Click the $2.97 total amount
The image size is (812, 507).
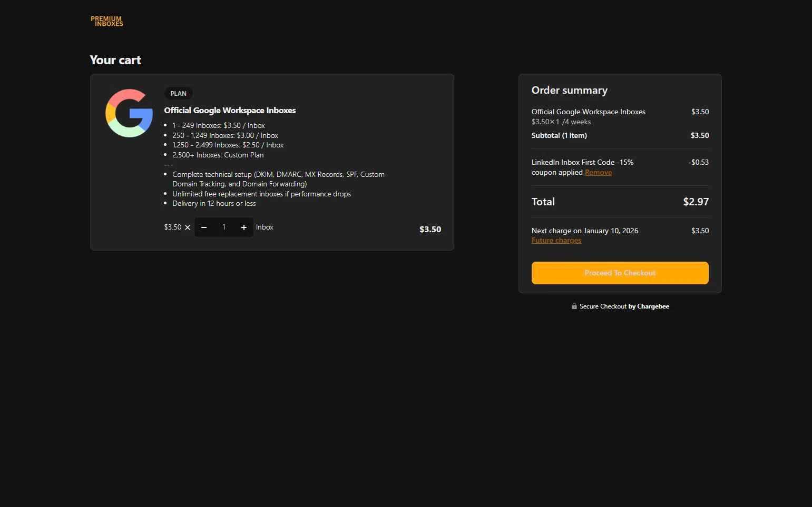696,202
